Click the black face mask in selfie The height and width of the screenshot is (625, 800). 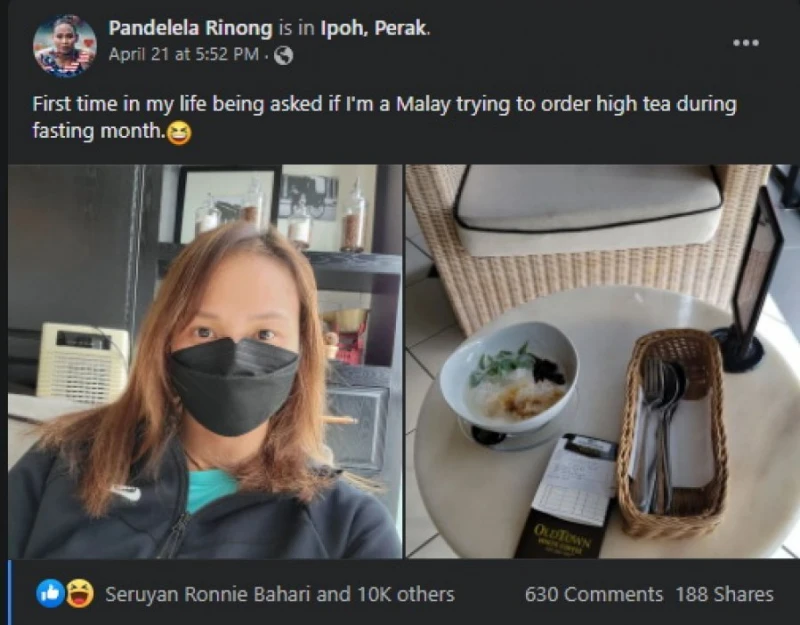point(233,387)
